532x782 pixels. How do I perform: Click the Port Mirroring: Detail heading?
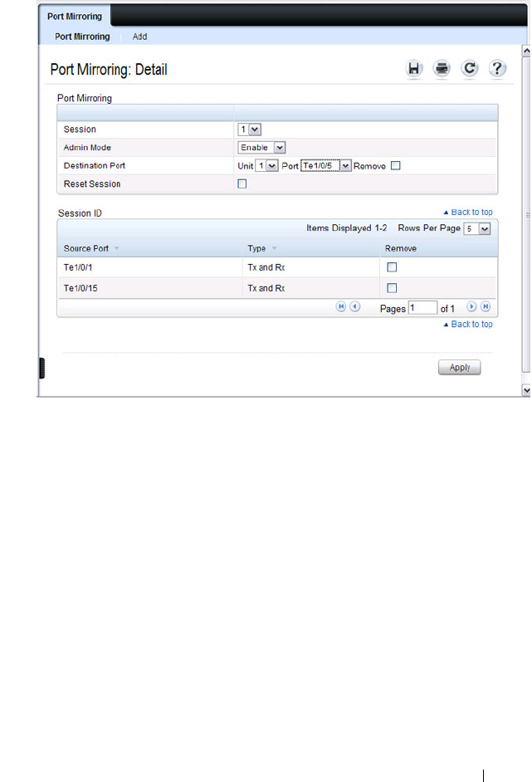[x=109, y=70]
